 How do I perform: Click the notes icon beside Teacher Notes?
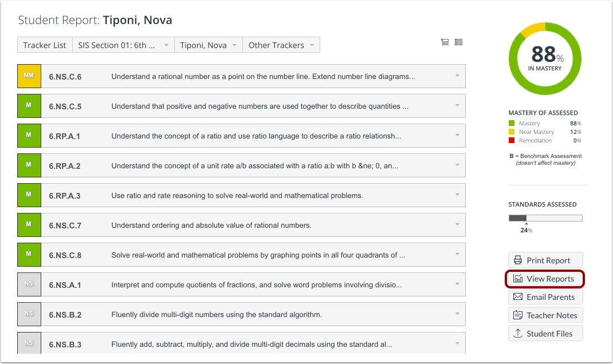(x=517, y=315)
